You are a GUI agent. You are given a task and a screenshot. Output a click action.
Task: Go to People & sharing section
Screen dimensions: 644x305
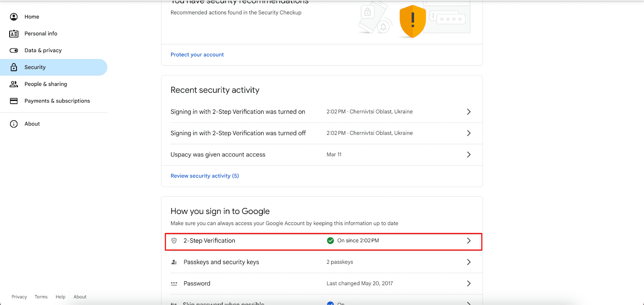click(45, 84)
